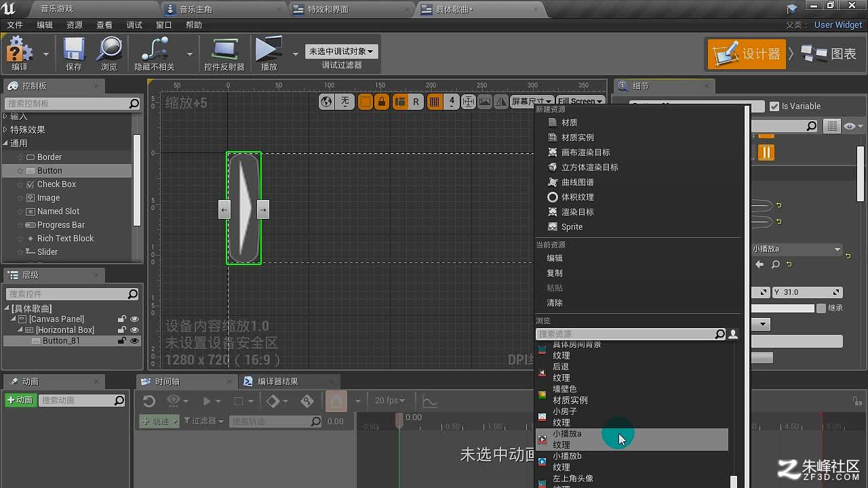Click the green add Animation (+动画) button

tap(20, 401)
